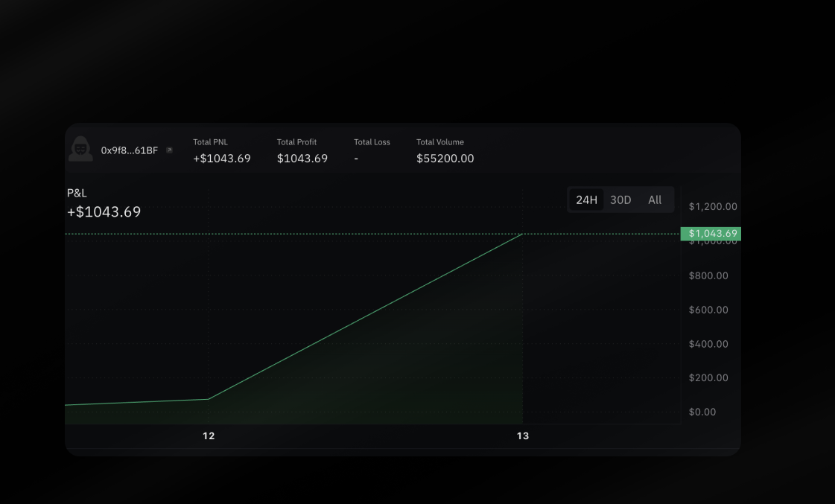Click the Total Profit label

(x=296, y=142)
